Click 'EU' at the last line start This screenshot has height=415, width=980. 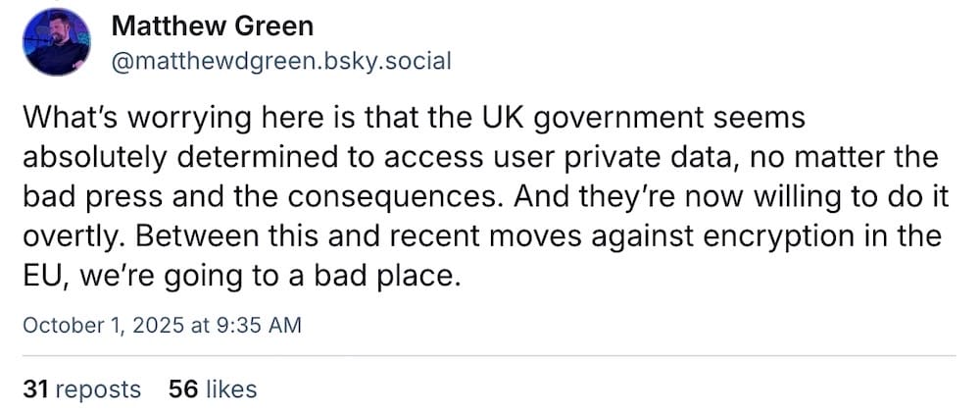click(x=39, y=276)
